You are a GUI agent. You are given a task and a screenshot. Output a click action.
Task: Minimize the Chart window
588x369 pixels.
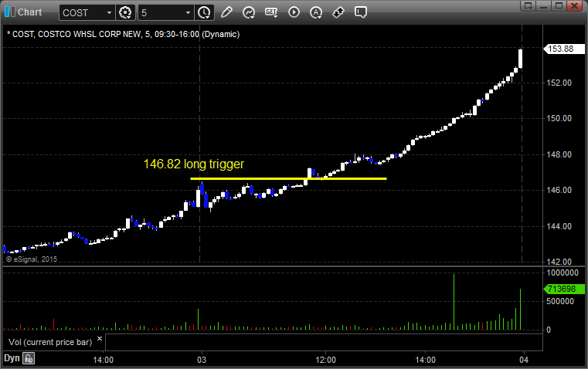click(544, 5)
